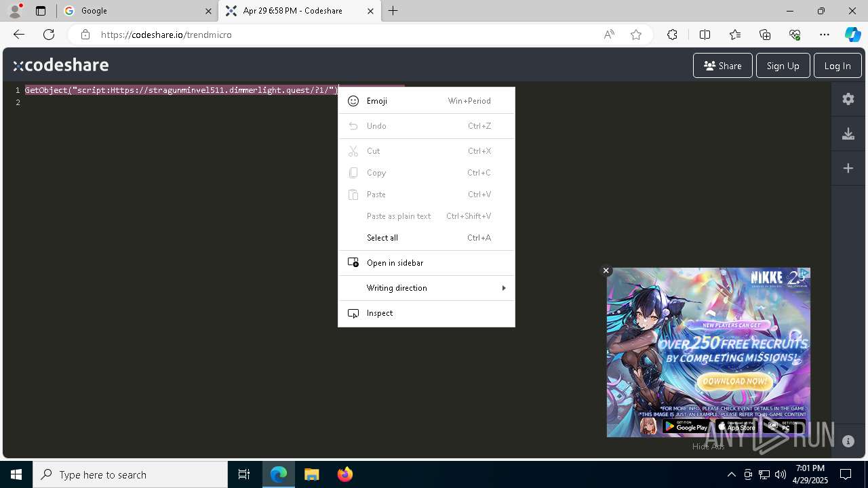Click the Log In button

point(837,66)
